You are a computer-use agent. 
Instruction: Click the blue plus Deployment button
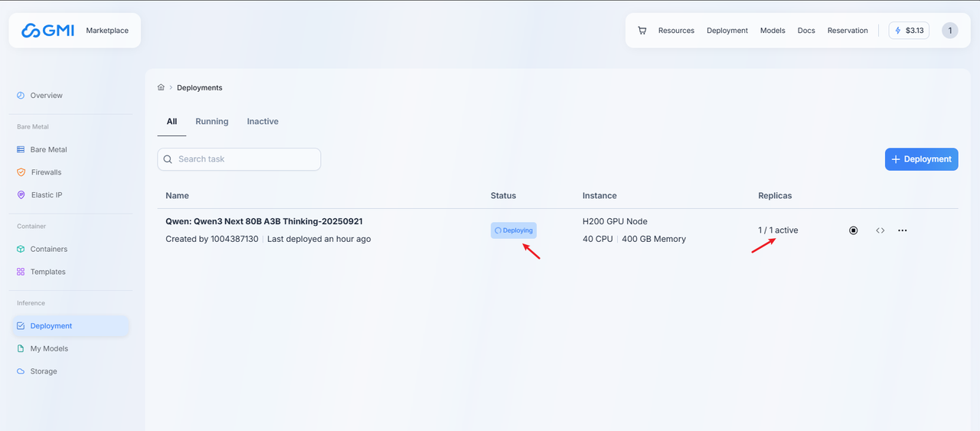click(x=921, y=159)
